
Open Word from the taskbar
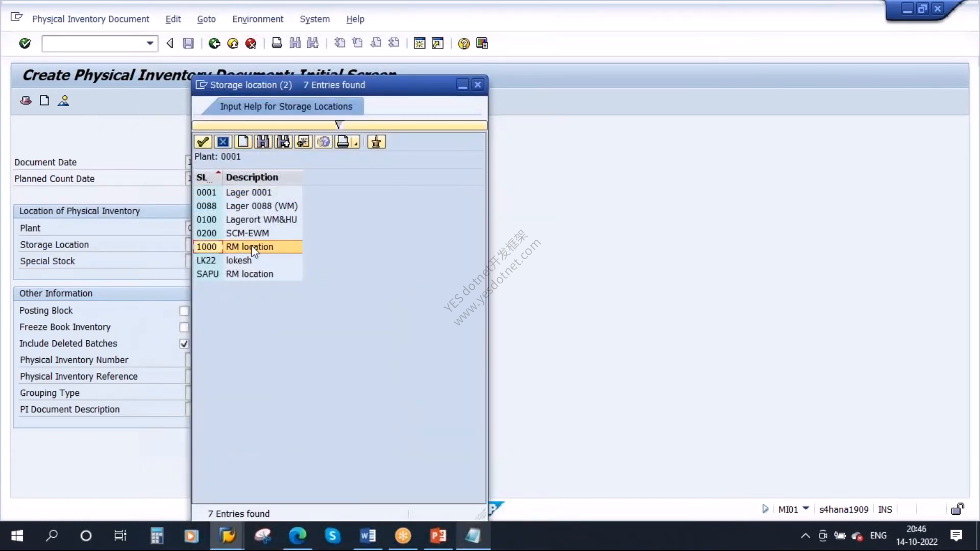click(x=367, y=536)
